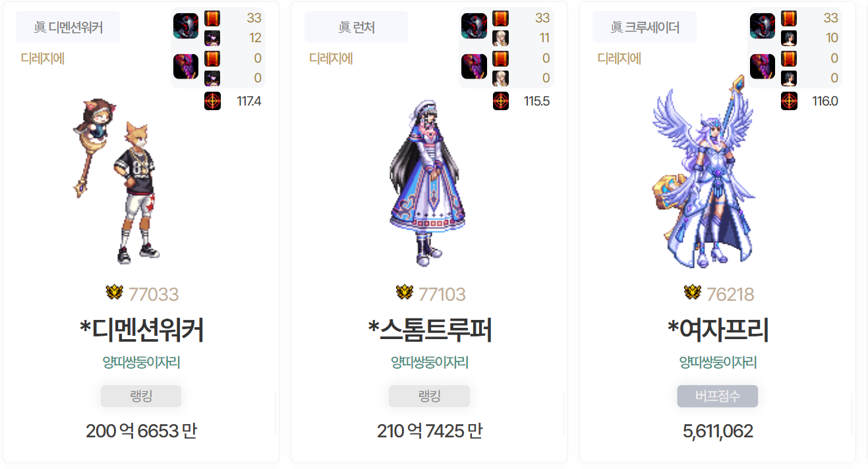Open 양띠쌍둥이자리 adventure link under *스톰트루퍼
Viewport: 868px width, 469px height.
pyautogui.click(x=430, y=362)
